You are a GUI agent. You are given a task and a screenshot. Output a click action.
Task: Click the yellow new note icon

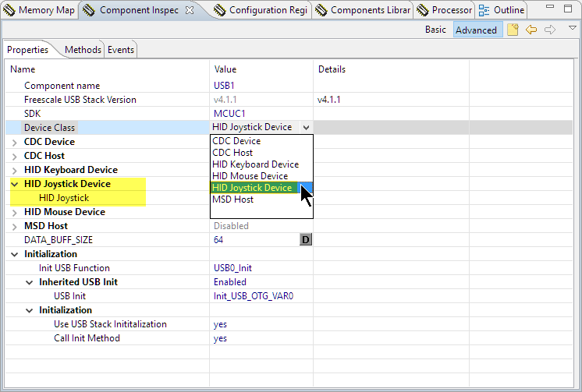513,30
